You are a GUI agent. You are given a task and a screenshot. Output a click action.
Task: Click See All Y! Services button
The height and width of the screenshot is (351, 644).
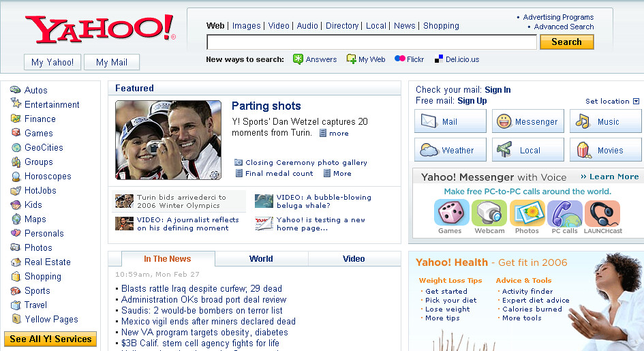coord(50,339)
